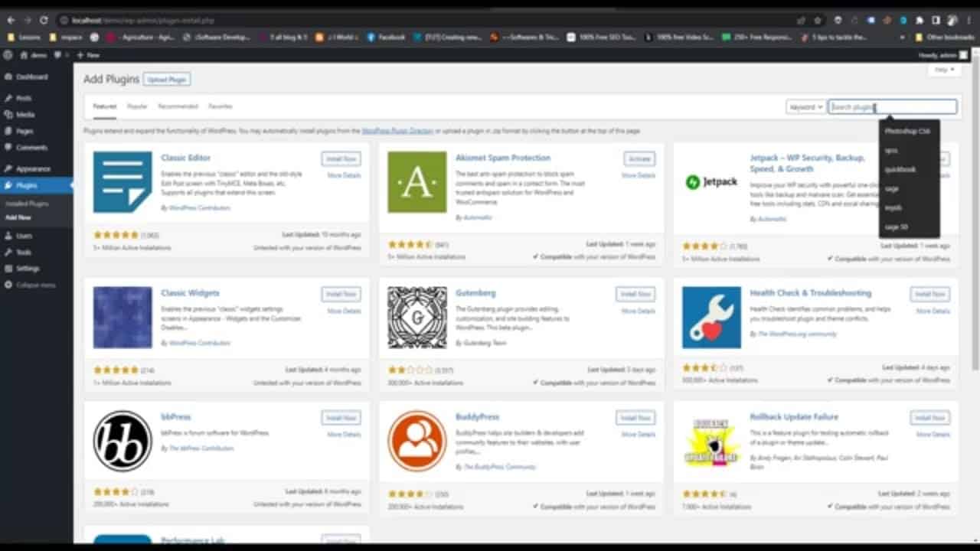Click the Health Check plugin icon

click(711, 318)
